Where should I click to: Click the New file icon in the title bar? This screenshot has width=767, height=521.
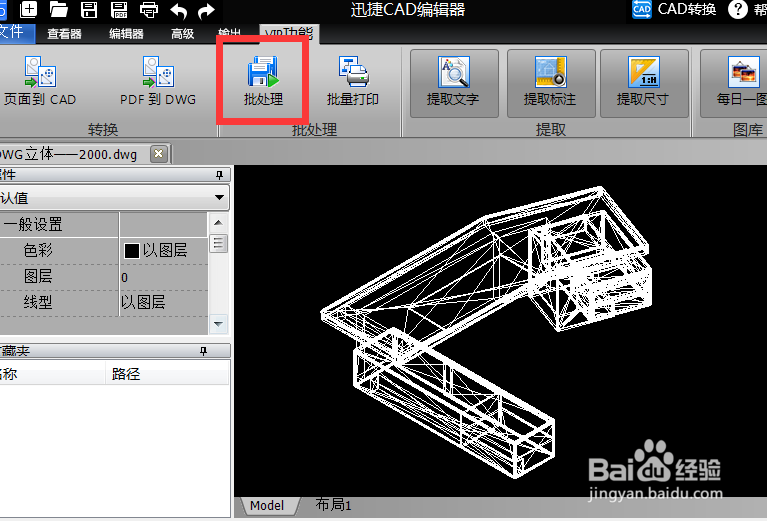[28, 9]
